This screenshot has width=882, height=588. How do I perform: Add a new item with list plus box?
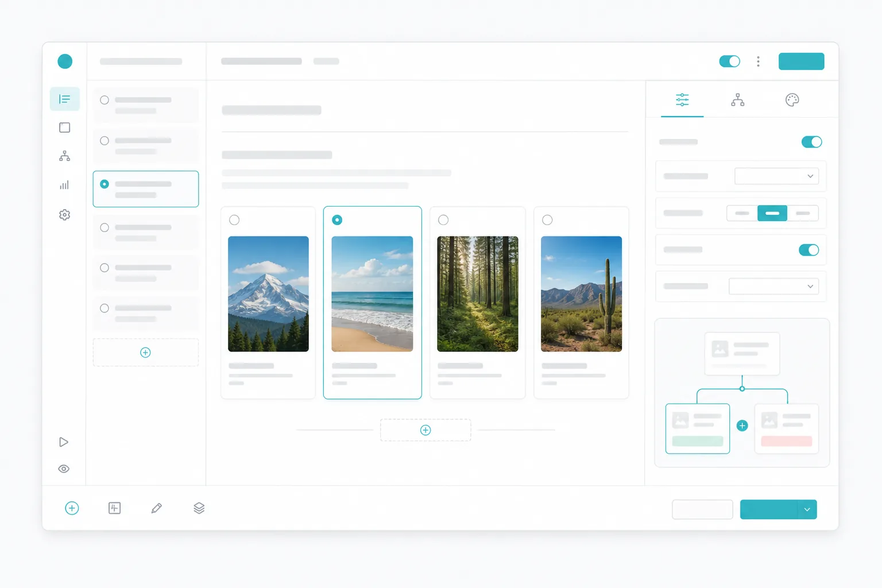146,353
